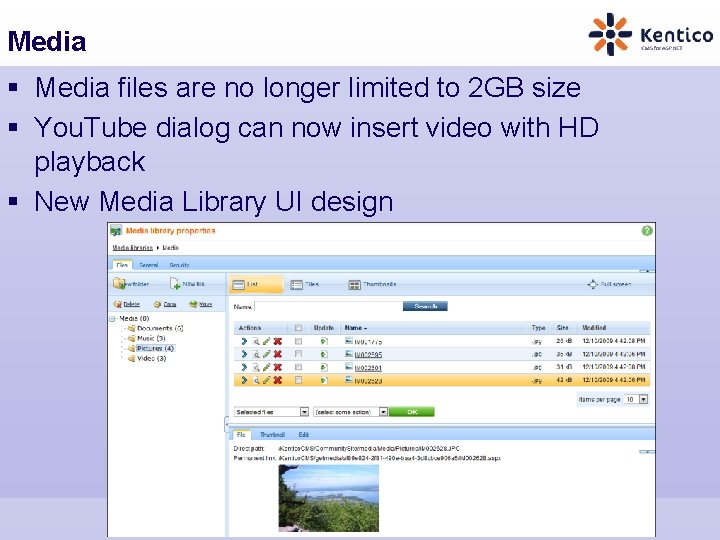
Task: Check the checkbox in the 28 kB row
Action: click(x=298, y=341)
